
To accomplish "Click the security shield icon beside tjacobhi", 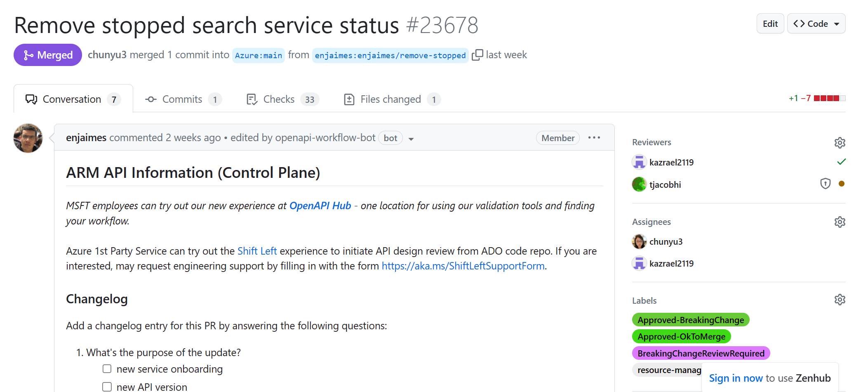I will pos(825,184).
